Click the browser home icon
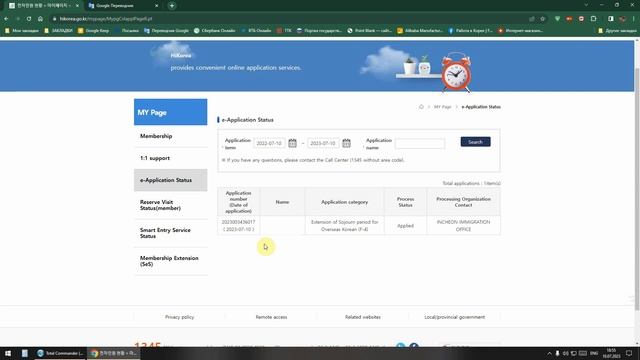The image size is (640, 360). click(40, 19)
